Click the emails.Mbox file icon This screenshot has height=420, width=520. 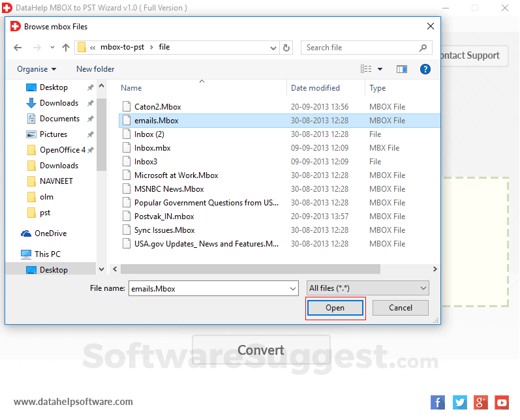pos(127,120)
